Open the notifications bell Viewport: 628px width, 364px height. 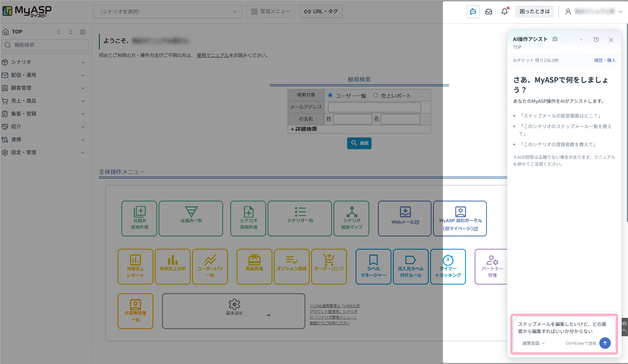[x=504, y=11]
